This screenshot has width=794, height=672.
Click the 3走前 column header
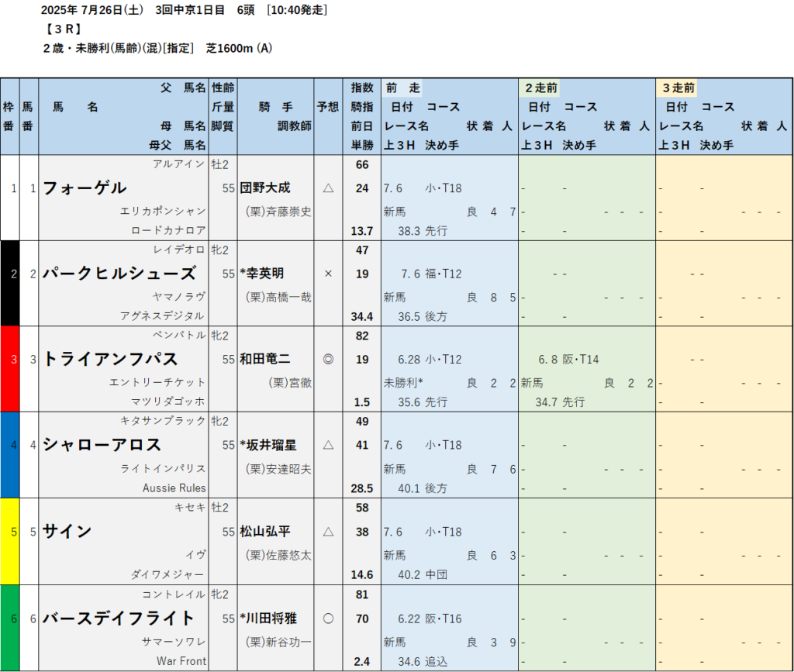coord(678,88)
